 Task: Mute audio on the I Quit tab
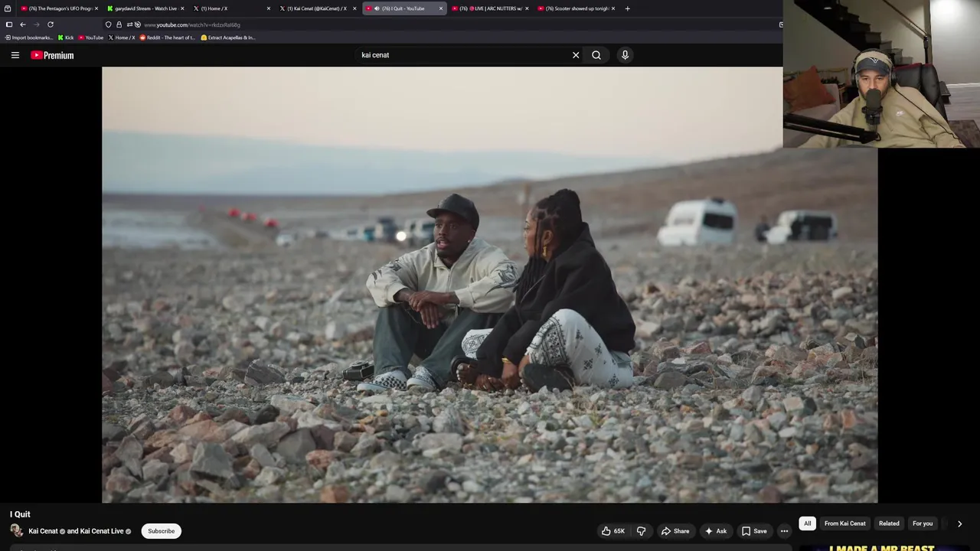377,8
